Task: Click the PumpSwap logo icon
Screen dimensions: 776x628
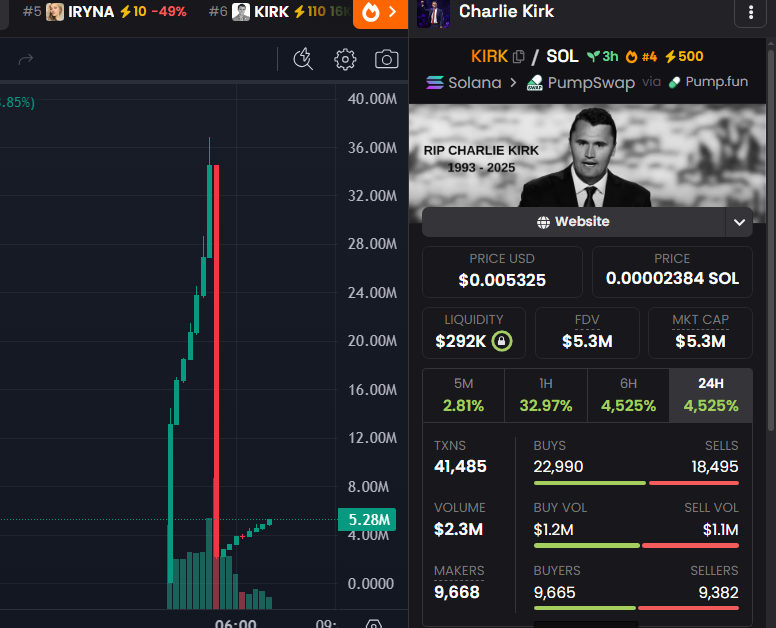Action: [534, 83]
